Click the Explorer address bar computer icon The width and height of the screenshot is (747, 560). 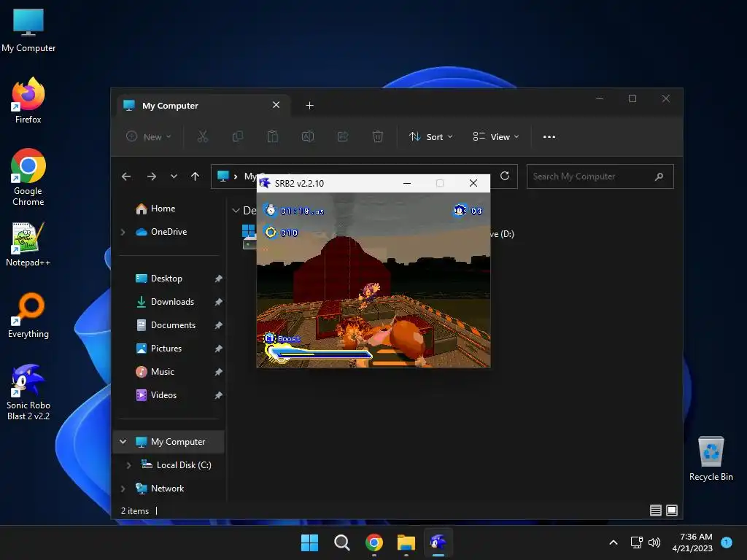pos(223,176)
